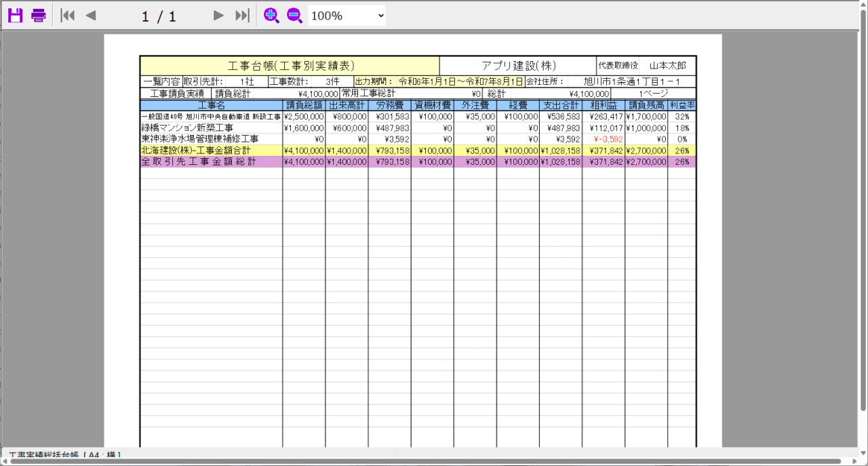Screen dimensions: 868x466
Task: Go to the previous page
Action: click(x=91, y=16)
